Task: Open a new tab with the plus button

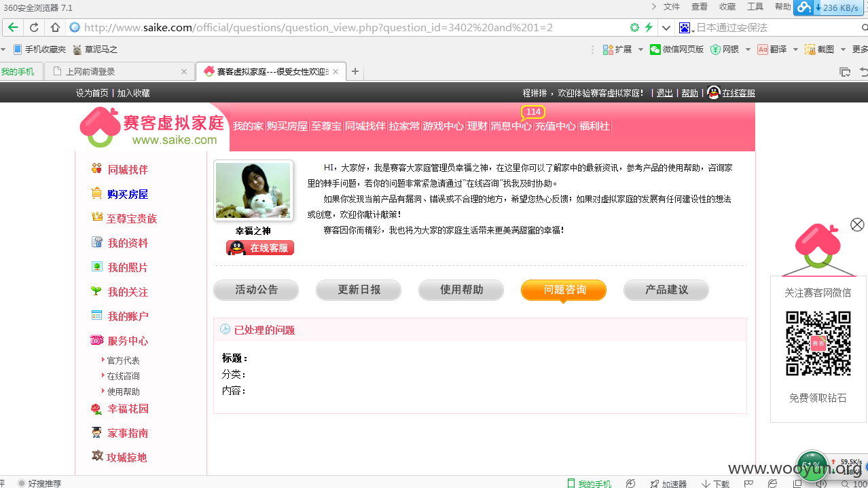Action: click(x=355, y=71)
